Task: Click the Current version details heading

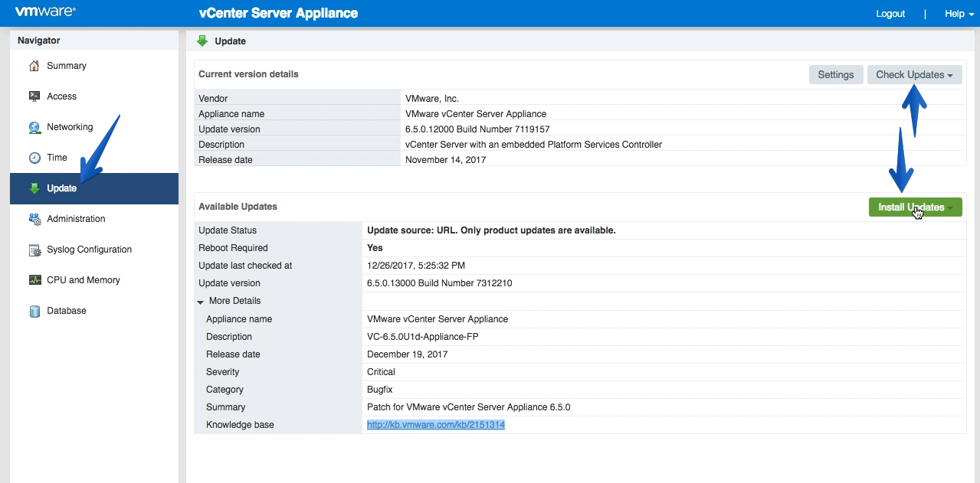Action: pos(248,74)
